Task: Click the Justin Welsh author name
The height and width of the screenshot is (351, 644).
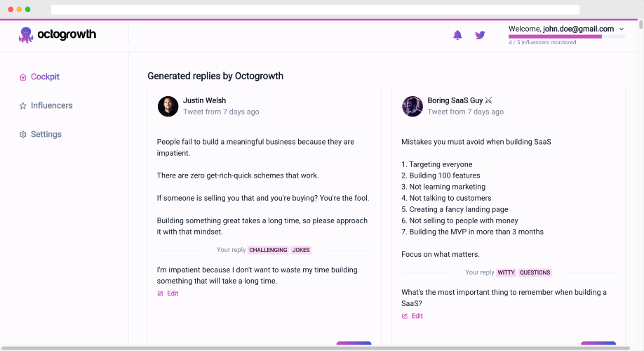Action: 205,100
